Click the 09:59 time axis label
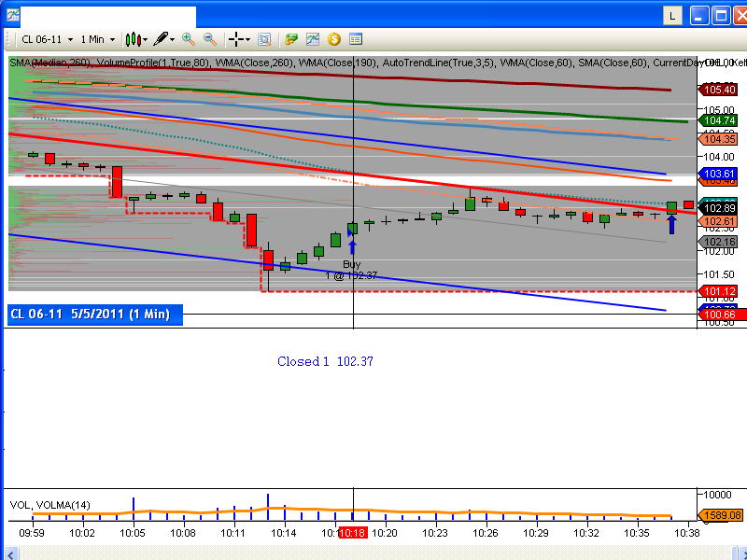 tap(32, 533)
